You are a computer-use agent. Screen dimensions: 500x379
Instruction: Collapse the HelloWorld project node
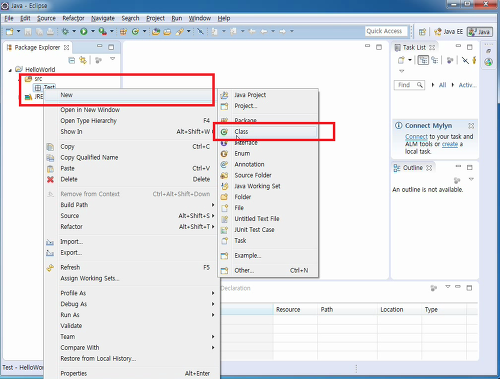[x=10, y=70]
